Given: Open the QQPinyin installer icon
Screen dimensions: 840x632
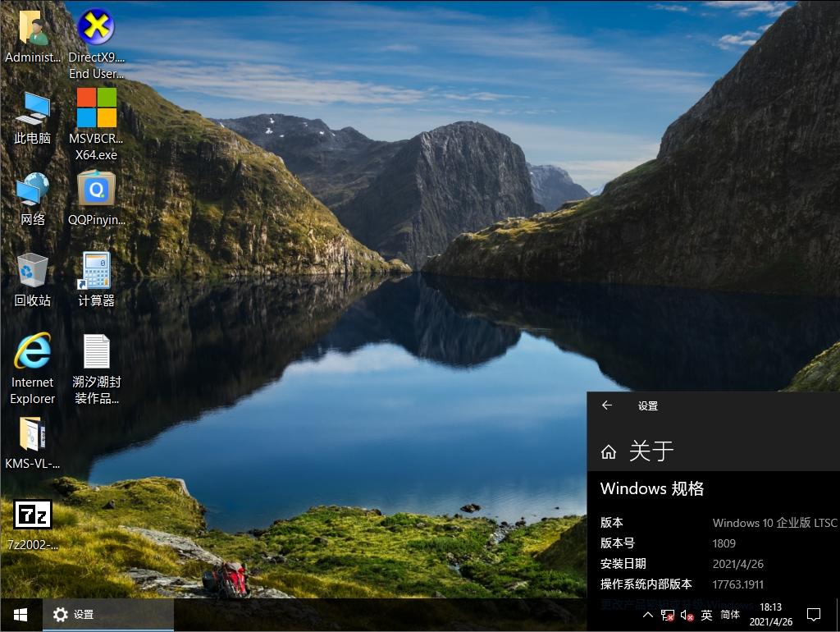Looking at the screenshot, I should pyautogui.click(x=95, y=191).
